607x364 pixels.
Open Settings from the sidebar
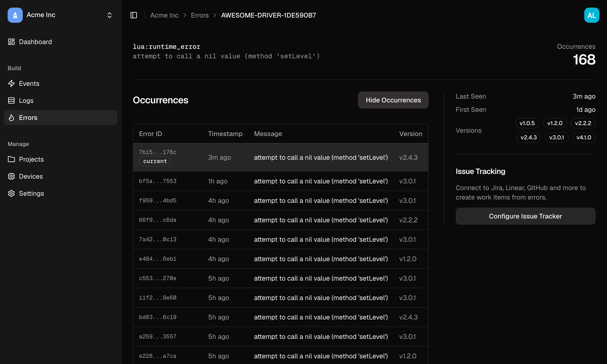(x=60, y=194)
